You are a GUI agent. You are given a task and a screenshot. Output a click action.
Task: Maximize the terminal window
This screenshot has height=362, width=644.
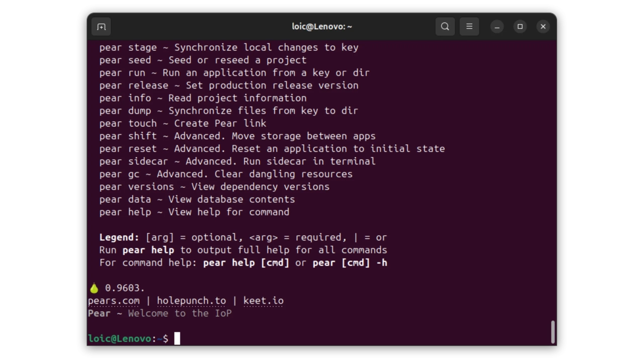[x=520, y=27]
